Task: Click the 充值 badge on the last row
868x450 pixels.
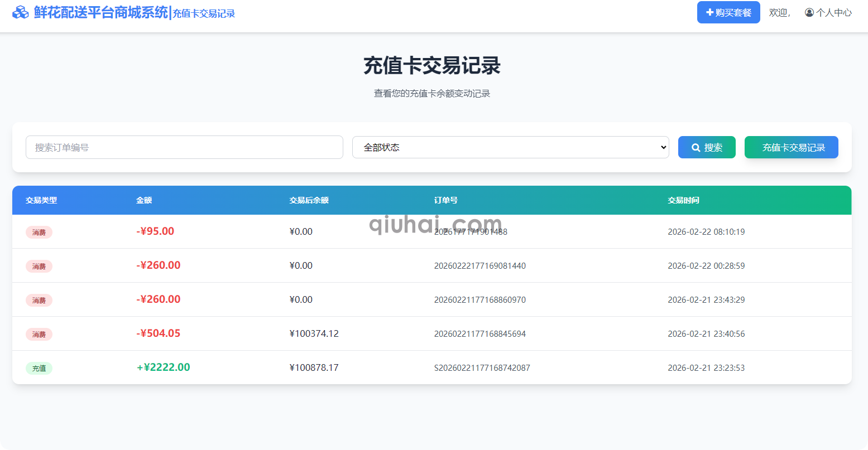Action: 39,367
